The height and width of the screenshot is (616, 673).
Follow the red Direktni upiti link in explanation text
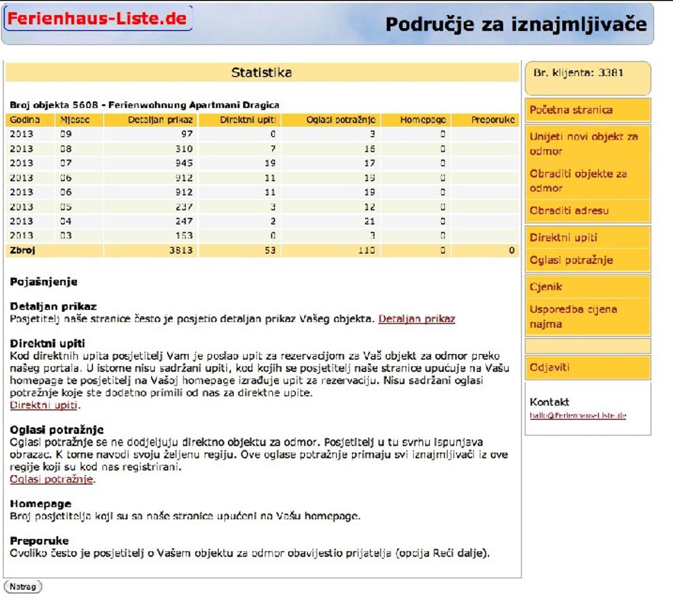[x=43, y=405]
